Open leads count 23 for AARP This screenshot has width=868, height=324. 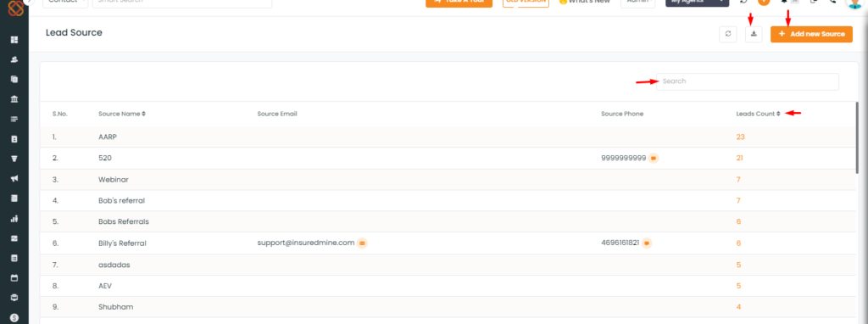click(740, 137)
